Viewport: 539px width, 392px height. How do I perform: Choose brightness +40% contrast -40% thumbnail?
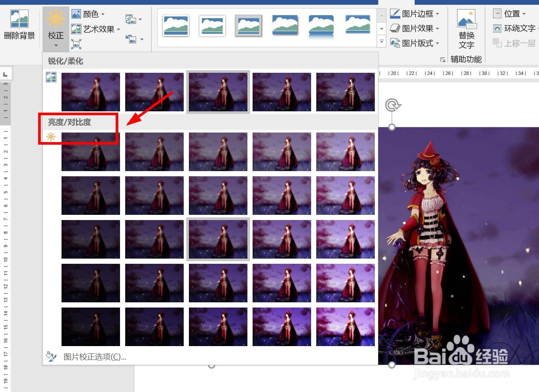(x=345, y=152)
